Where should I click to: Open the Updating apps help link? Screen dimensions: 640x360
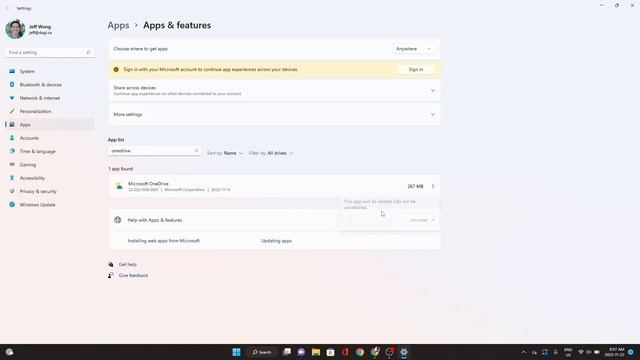(276, 241)
